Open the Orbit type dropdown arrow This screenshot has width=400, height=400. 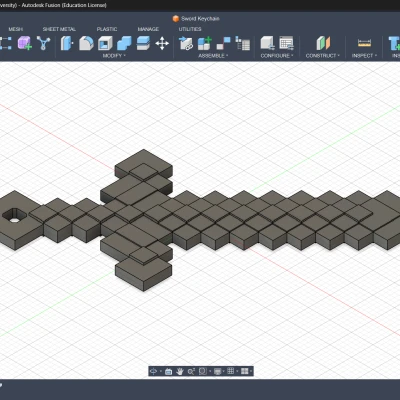pyautogui.click(x=160, y=371)
